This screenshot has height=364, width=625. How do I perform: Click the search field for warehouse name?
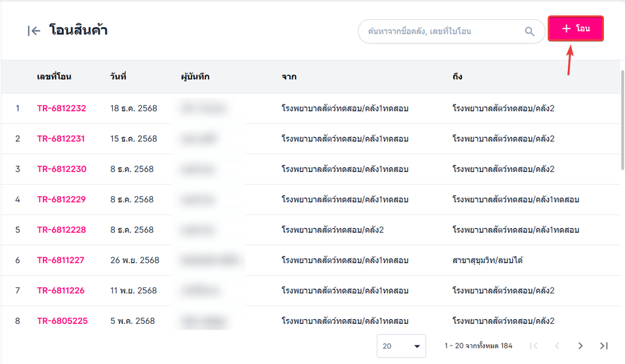click(451, 31)
